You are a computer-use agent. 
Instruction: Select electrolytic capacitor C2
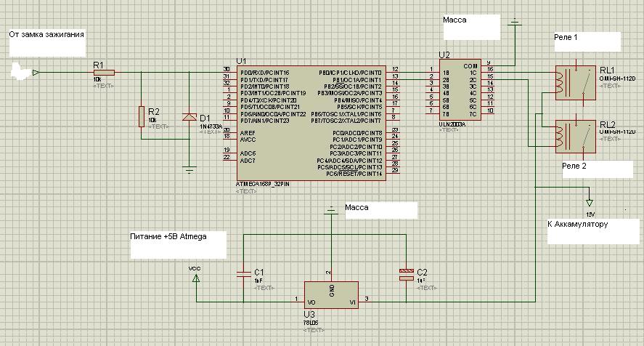click(x=405, y=274)
